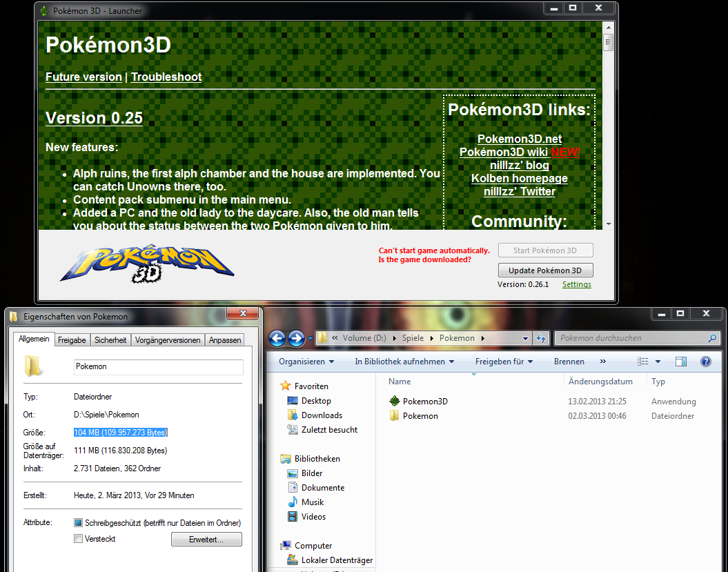728x572 pixels.
Task: Toggle the Schreibgeschützt checkbox
Action: (79, 523)
